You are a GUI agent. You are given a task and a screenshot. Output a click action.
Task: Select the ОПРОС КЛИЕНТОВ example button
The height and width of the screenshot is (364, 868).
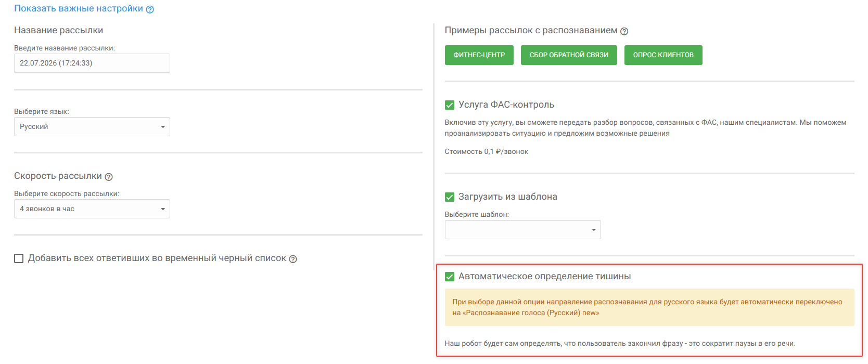click(x=663, y=55)
